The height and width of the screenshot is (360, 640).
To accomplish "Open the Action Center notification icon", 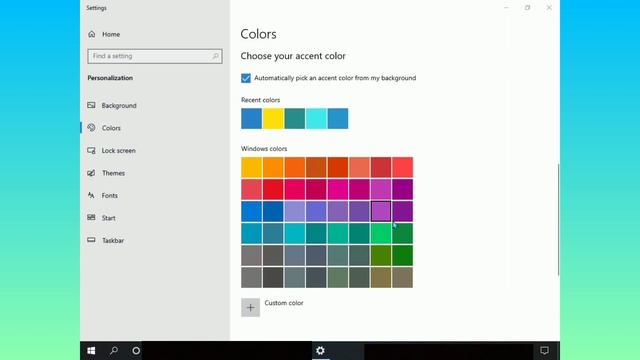I will (x=544, y=351).
